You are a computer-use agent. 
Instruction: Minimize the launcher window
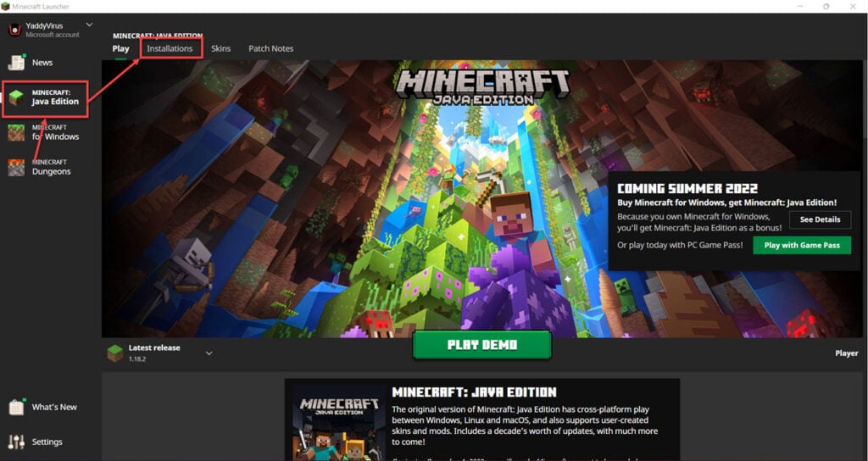pos(801,7)
